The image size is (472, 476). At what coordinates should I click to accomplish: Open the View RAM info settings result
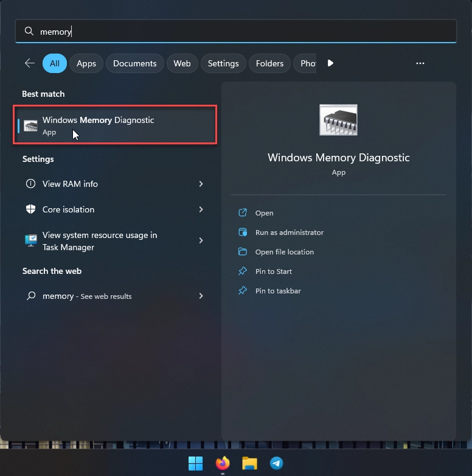tap(115, 184)
